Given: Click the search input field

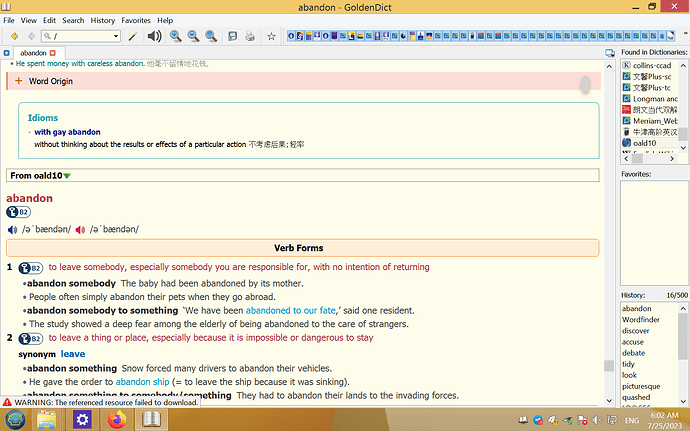Looking at the screenshot, I should [x=81, y=36].
